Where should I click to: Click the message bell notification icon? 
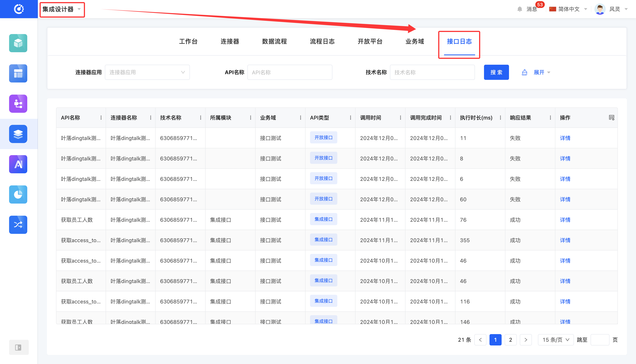pos(520,9)
